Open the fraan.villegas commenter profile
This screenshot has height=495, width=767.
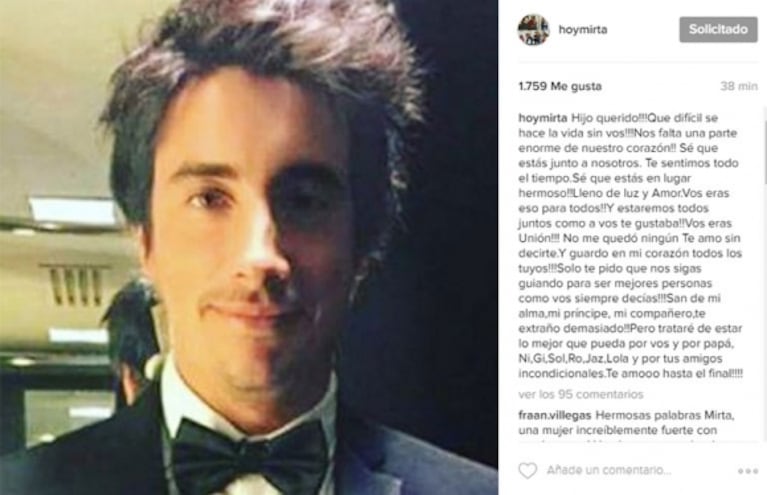point(555,415)
